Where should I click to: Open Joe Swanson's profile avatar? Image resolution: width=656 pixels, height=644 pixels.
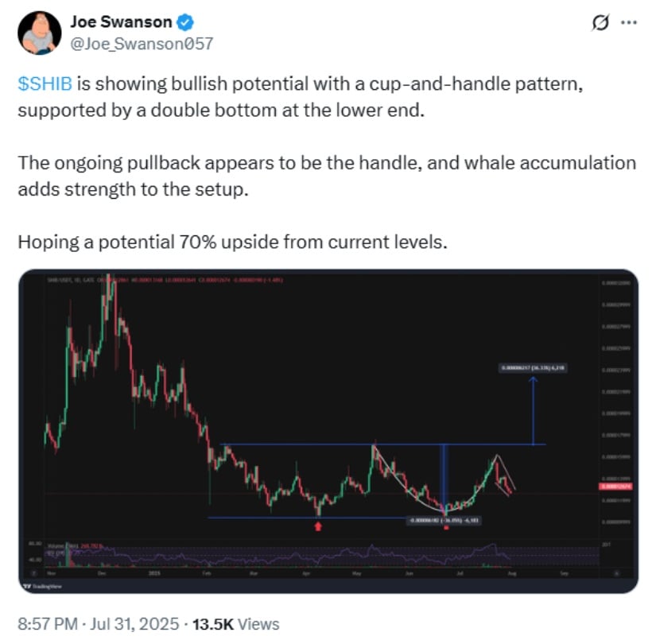coord(39,33)
